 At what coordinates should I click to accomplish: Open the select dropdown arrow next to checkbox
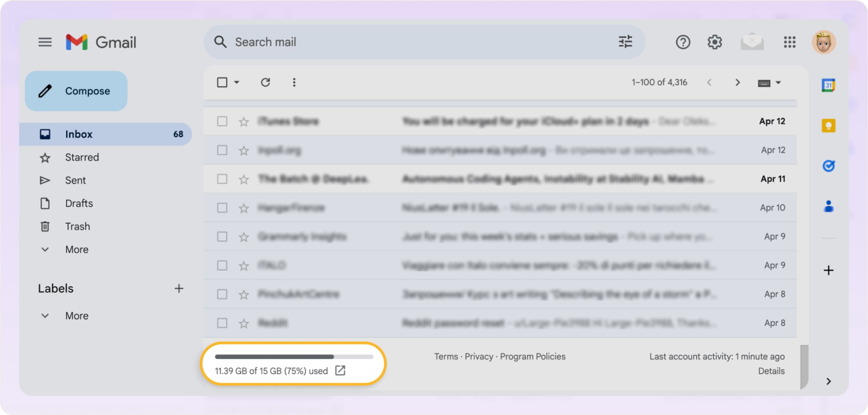237,82
